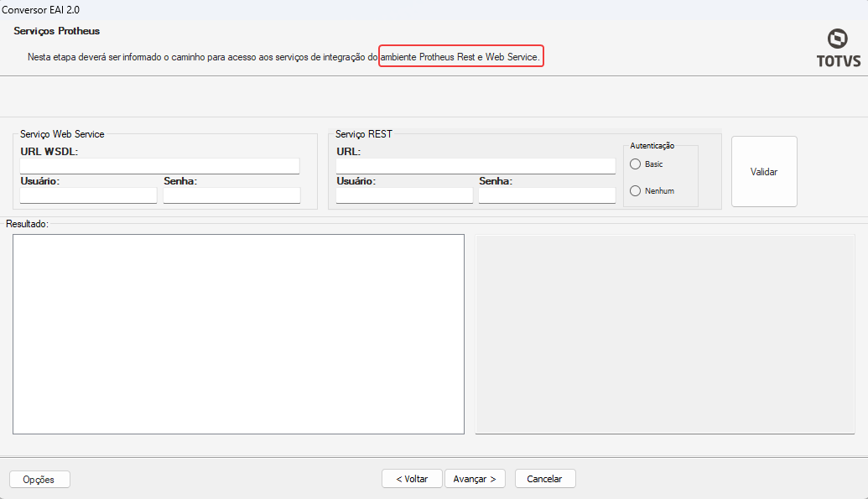Click the 'Autenticação' group label
The width and height of the screenshot is (868, 499).
(652, 146)
